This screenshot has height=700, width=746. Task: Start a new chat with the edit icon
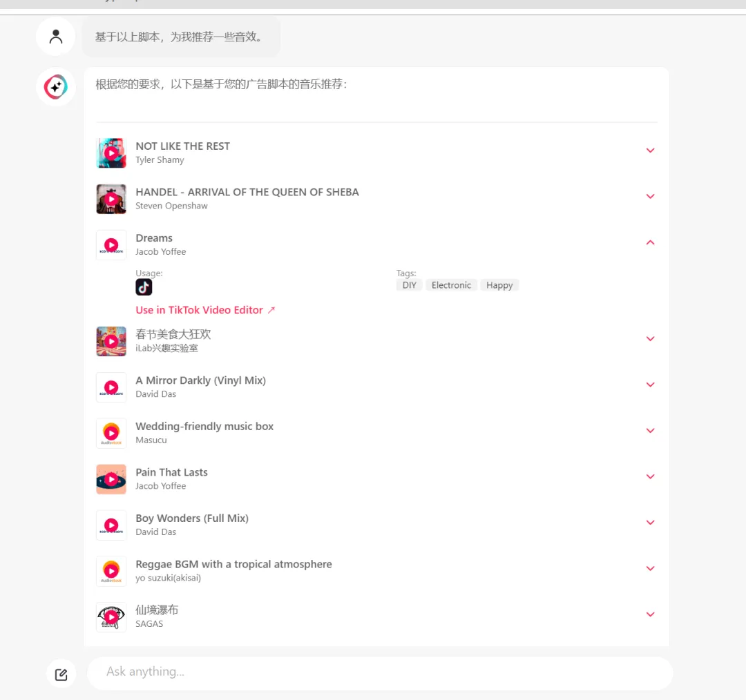click(61, 674)
